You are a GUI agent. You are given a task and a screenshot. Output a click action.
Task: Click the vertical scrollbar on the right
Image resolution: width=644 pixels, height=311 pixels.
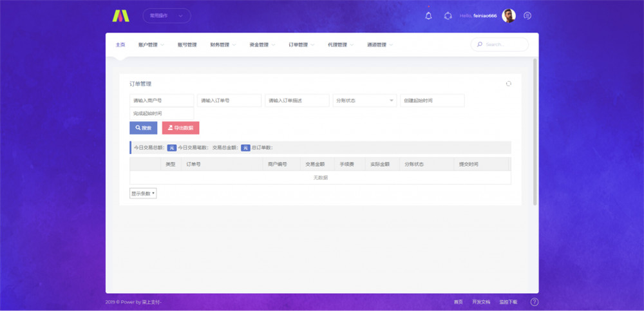click(535, 132)
